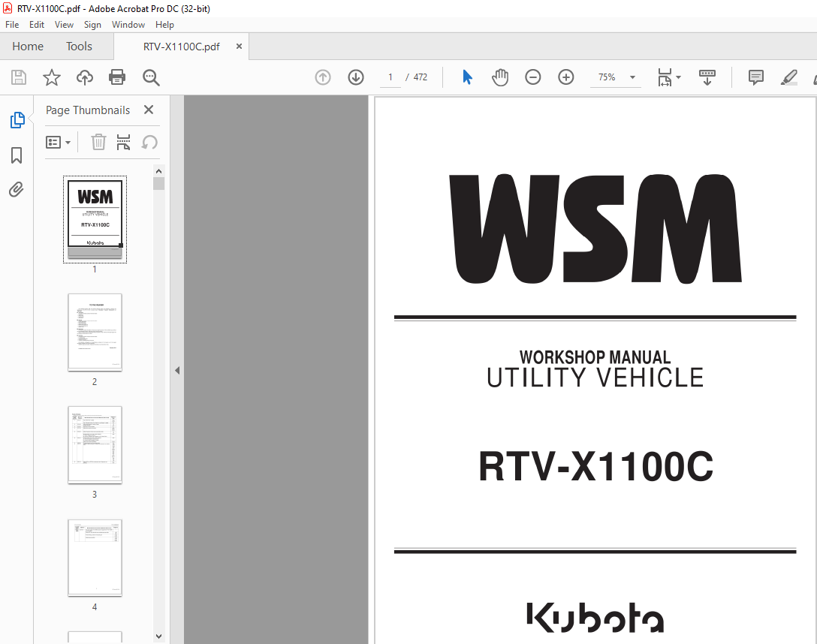Click the rotate pages icon

149,142
